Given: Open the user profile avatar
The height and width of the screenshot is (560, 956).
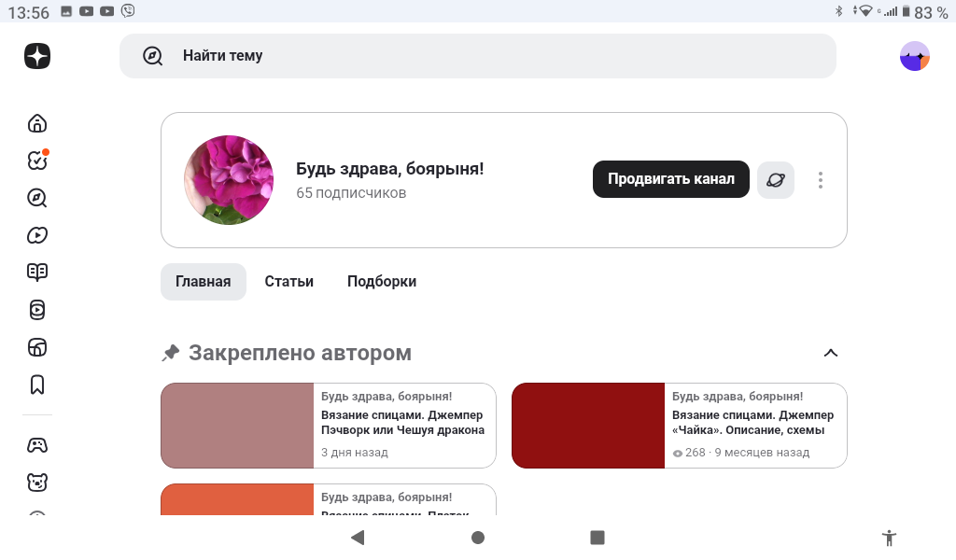Looking at the screenshot, I should point(915,56).
